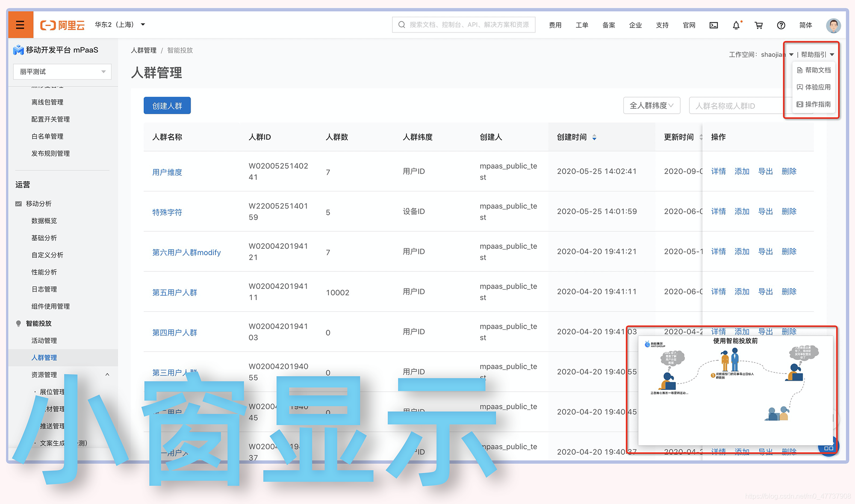This screenshot has width=855, height=504.
Task: Open the 用户维度 crowd link
Action: [167, 172]
